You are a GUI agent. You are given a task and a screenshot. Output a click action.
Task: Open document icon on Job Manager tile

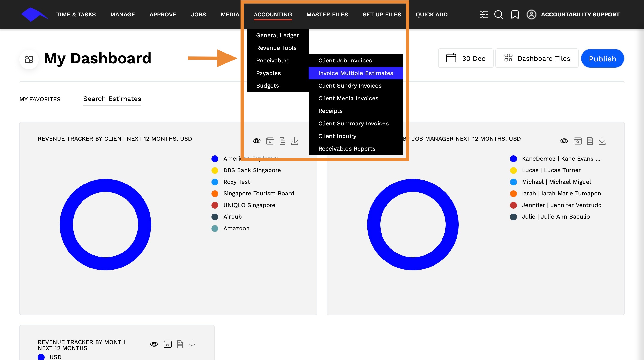click(590, 141)
